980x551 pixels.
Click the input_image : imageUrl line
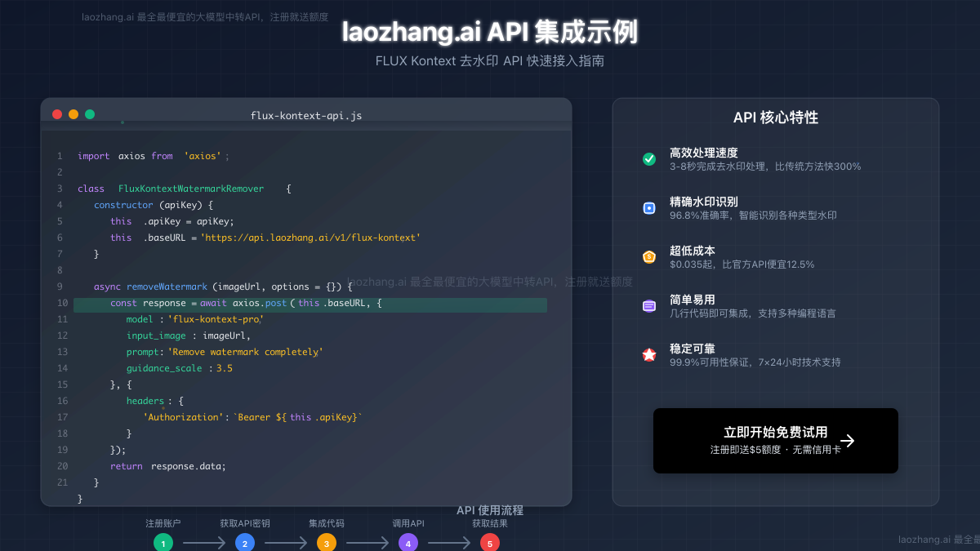coord(189,335)
